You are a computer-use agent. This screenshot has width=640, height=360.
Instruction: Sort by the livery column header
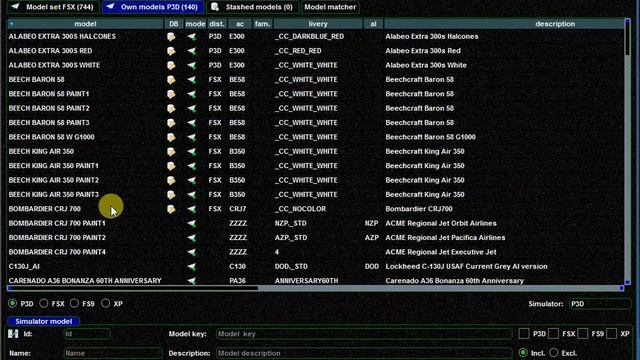pos(318,24)
